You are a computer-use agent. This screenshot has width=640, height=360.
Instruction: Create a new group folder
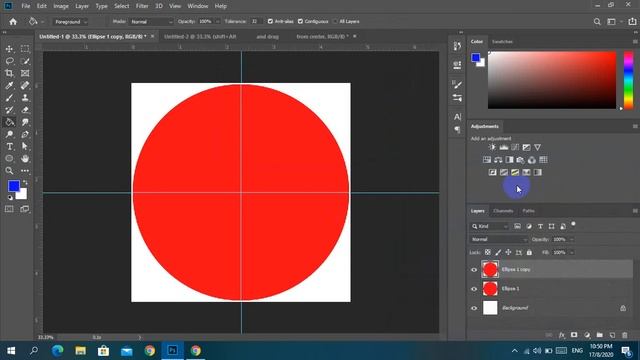click(x=599, y=335)
